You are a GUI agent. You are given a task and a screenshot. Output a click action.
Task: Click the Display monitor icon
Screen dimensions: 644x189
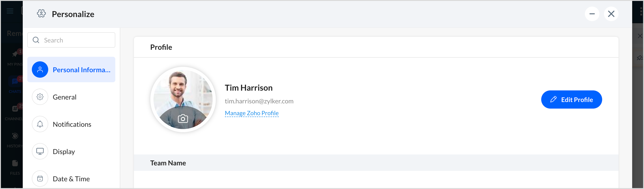point(40,151)
